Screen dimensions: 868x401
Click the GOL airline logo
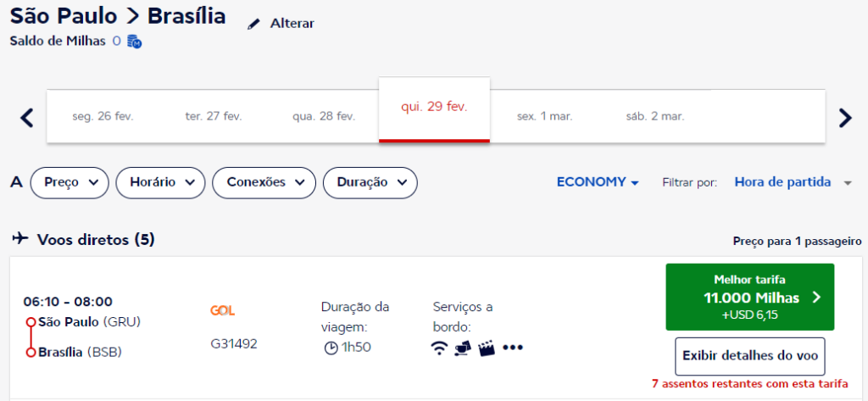(223, 310)
